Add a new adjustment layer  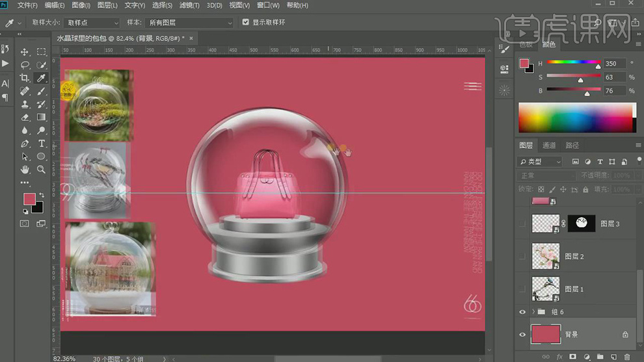(587, 357)
